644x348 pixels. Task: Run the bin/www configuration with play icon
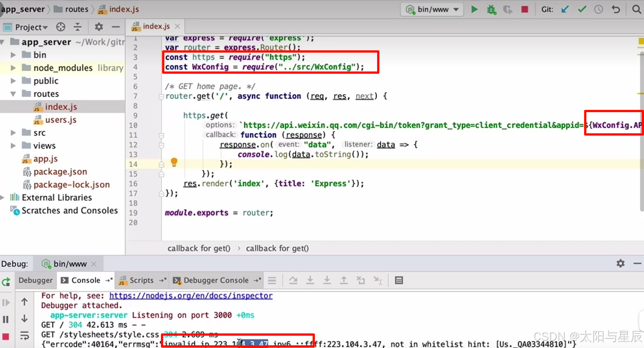(x=474, y=9)
